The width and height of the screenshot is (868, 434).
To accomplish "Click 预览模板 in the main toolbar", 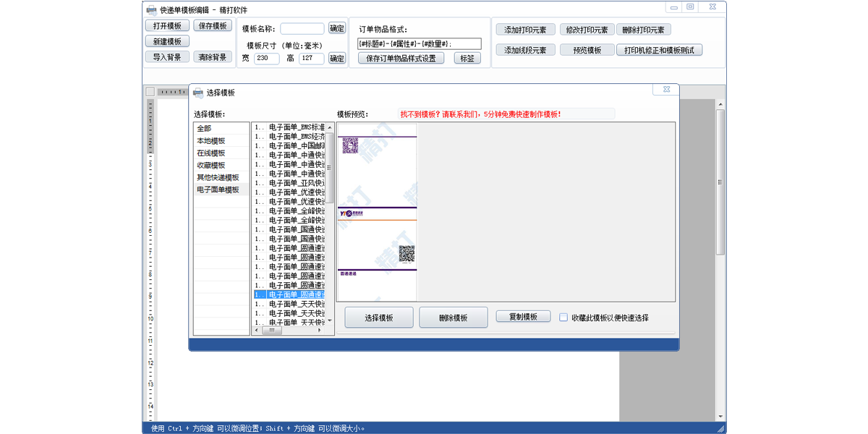I will (587, 50).
